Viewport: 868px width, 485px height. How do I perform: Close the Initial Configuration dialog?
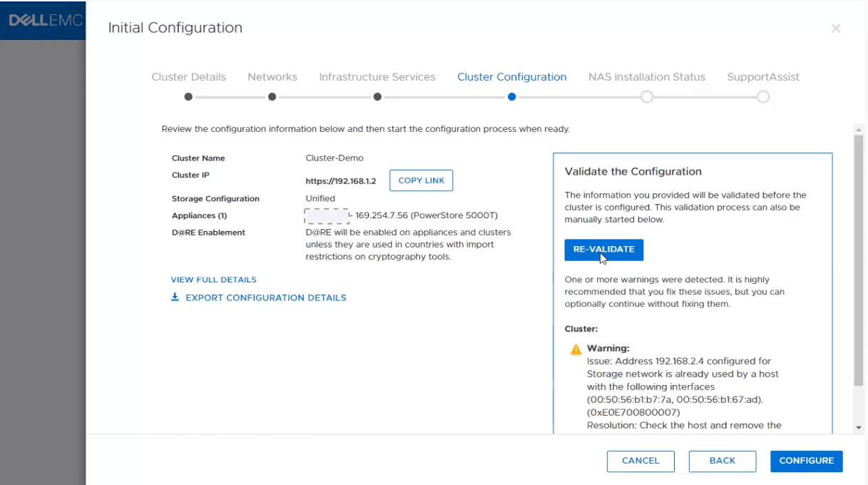(x=836, y=29)
